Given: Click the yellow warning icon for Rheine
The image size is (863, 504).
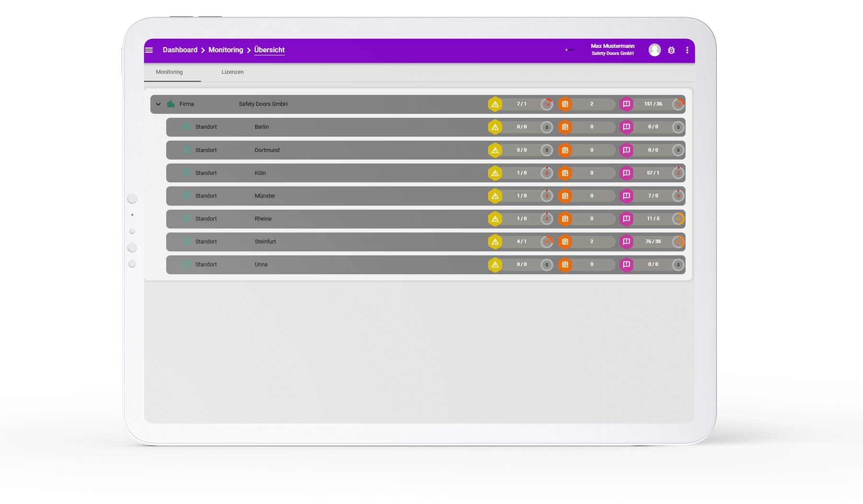Looking at the screenshot, I should 495,219.
